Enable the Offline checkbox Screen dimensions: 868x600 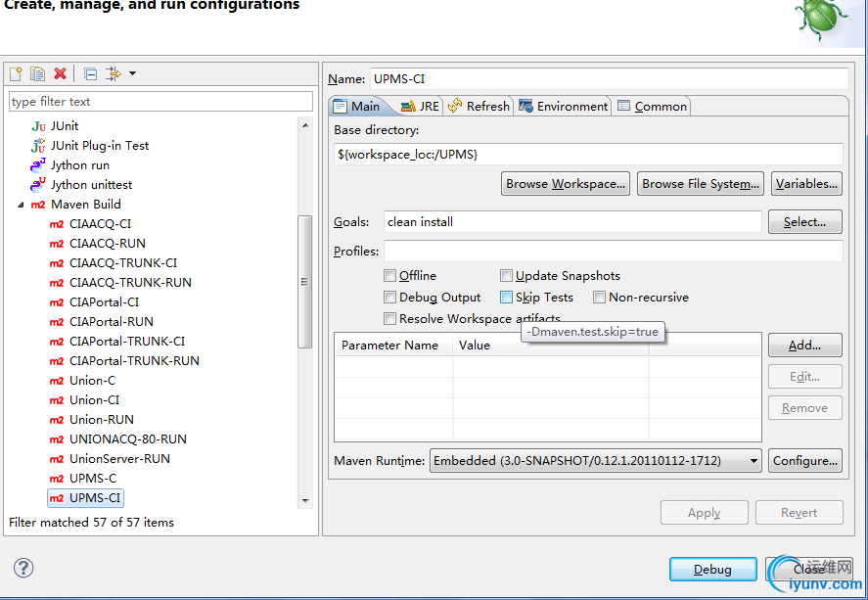(x=390, y=276)
